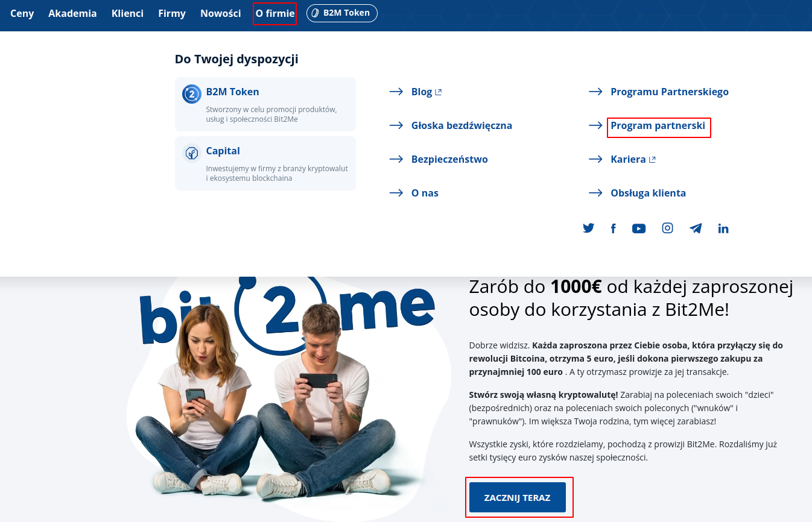Click the 'Do Twojej dyspozycji' heading
The width and height of the screenshot is (812, 522).
pyautogui.click(x=236, y=59)
